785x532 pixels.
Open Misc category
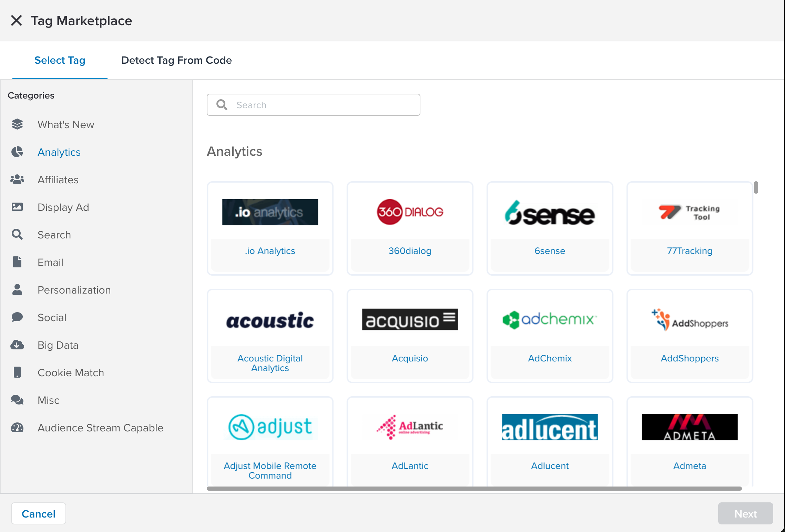click(49, 400)
